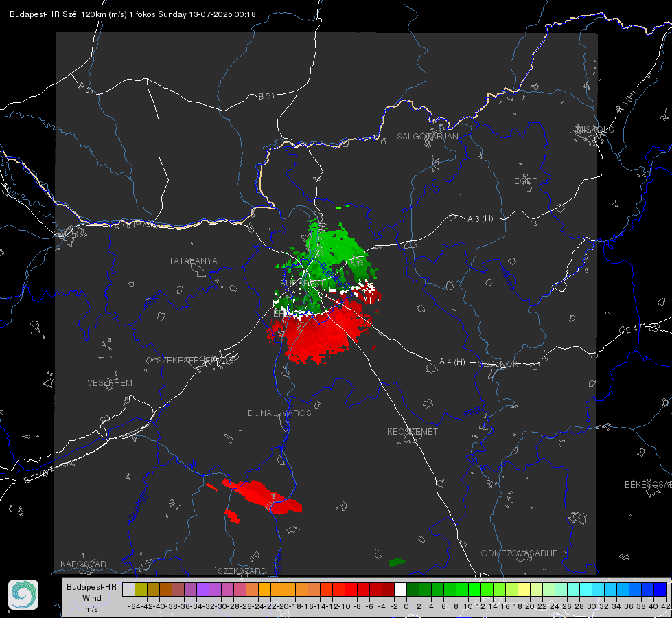Select the HÓDMEZŐVÁSÁRHELY city label
The image size is (672, 618).
point(521,553)
